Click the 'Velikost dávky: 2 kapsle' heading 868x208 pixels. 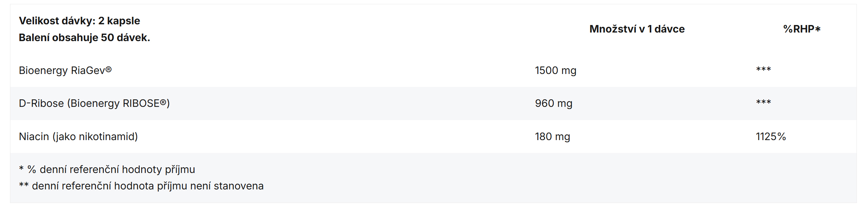[79, 21]
